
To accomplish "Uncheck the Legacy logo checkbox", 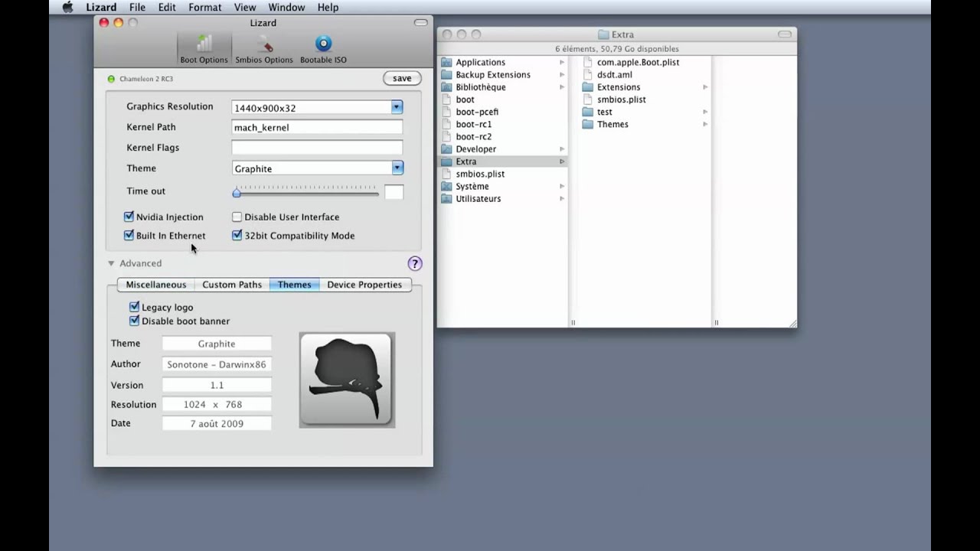I will 135,307.
